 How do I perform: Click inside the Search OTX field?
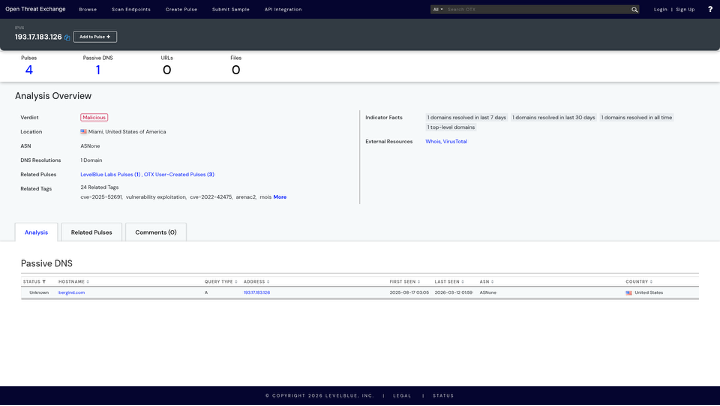tap(535, 9)
